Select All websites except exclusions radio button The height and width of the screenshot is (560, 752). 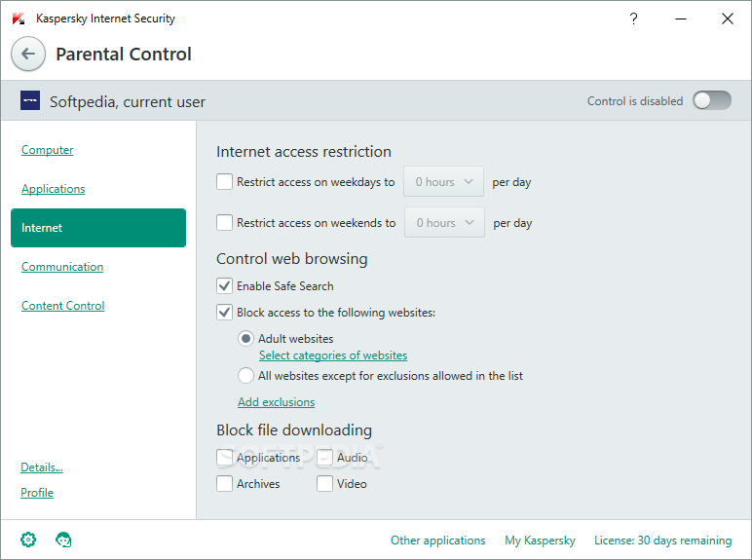coord(245,375)
